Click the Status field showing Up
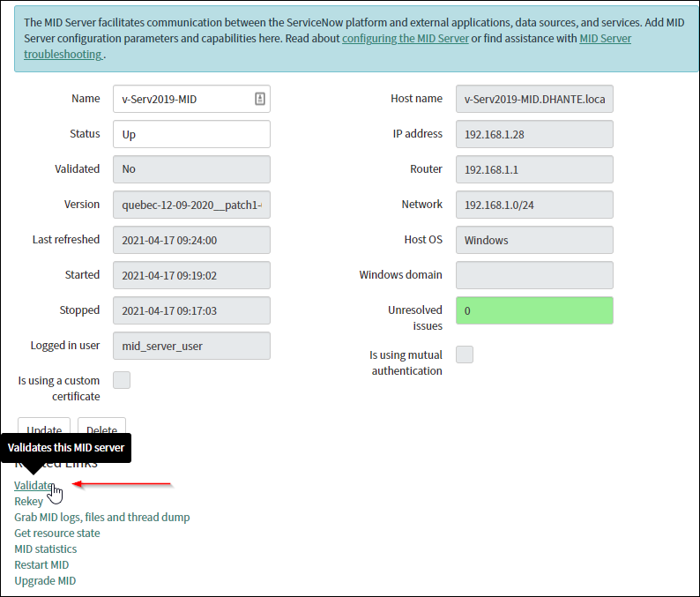Viewport: 700px width, 597px height. [x=191, y=134]
